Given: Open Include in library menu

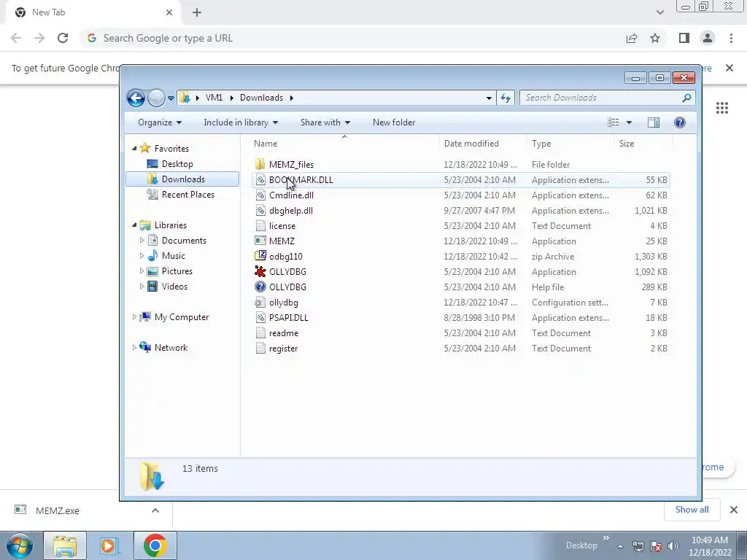Looking at the screenshot, I should (x=241, y=122).
